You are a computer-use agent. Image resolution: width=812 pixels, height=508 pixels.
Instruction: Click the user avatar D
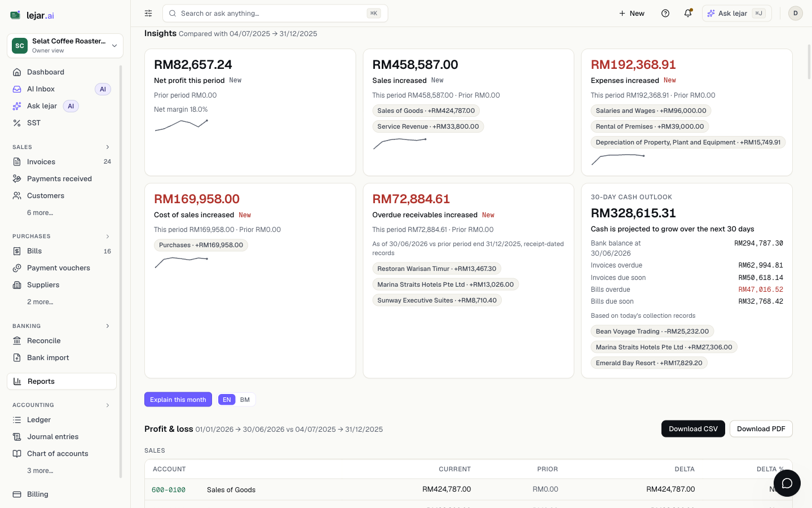pyautogui.click(x=796, y=13)
